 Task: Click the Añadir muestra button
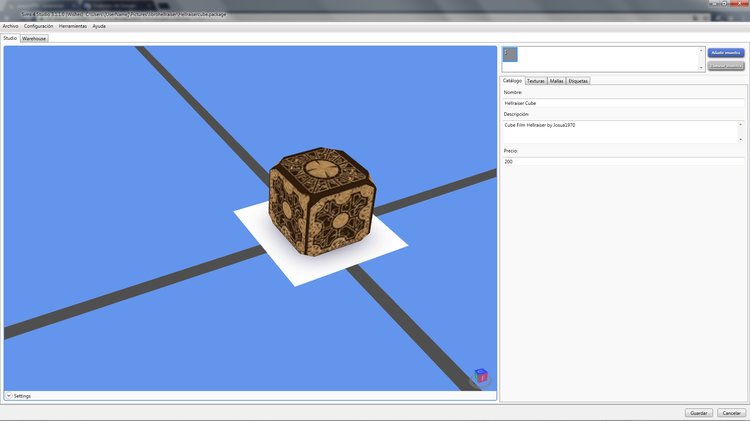[x=726, y=53]
